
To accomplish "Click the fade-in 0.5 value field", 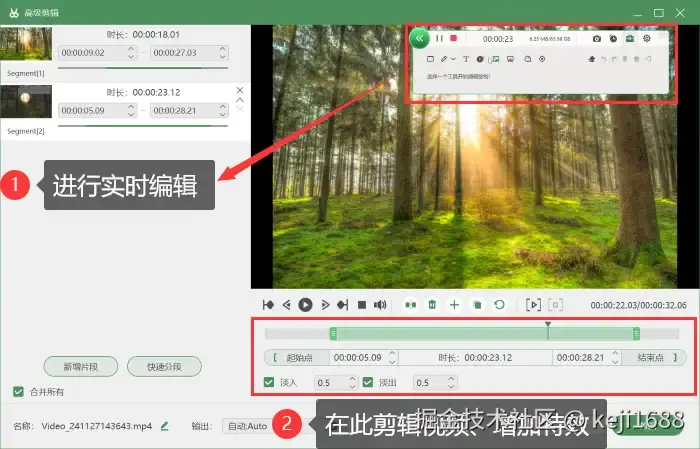I will [x=336, y=382].
